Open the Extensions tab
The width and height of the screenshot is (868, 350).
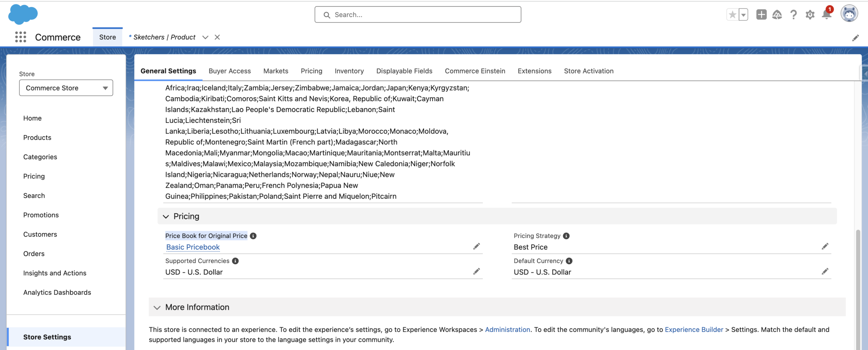click(x=534, y=71)
